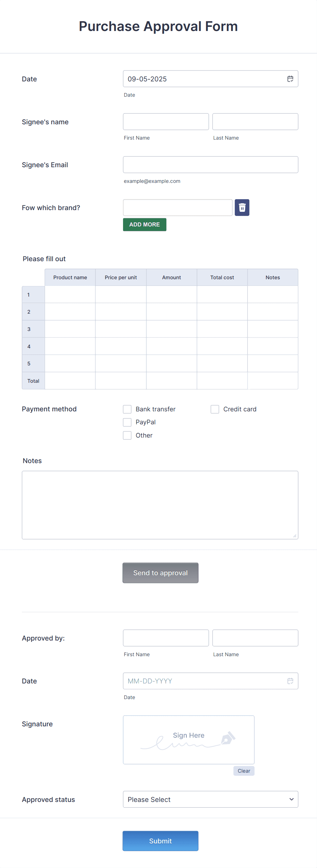Image resolution: width=317 pixels, height=868 pixels.
Task: Submit the purchase approval form
Action: click(160, 841)
